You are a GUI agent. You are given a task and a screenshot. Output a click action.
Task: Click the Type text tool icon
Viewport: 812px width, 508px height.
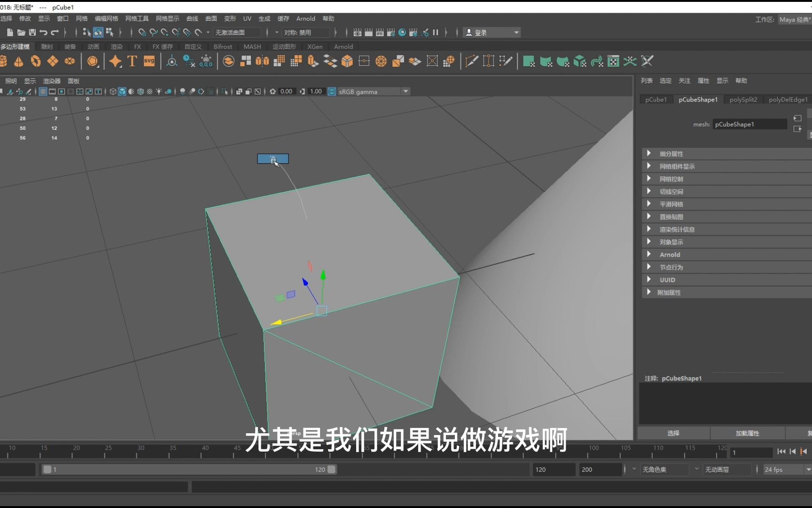(x=132, y=61)
